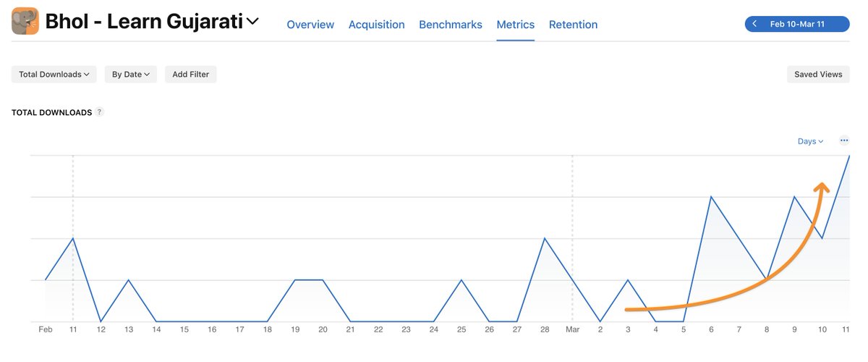
Task: Expand the Total Downloads metric dropdown
Action: coord(54,74)
